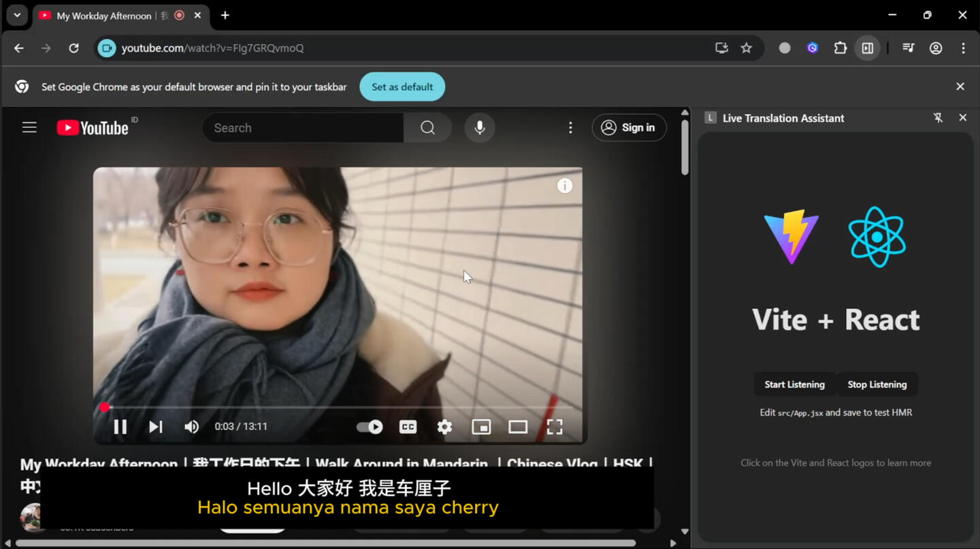Screen dimensions: 980x549
Task: Toggle closed captions on the video
Action: [408, 427]
